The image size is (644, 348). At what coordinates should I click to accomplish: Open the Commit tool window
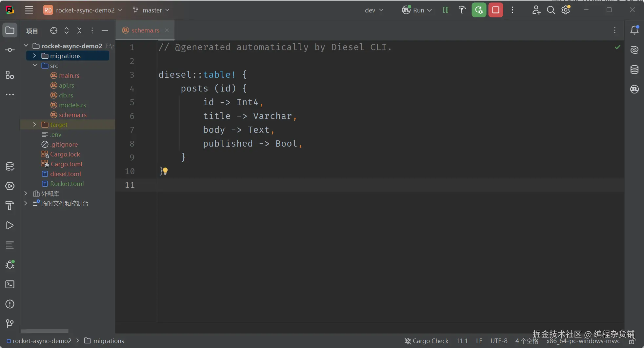coord(10,50)
